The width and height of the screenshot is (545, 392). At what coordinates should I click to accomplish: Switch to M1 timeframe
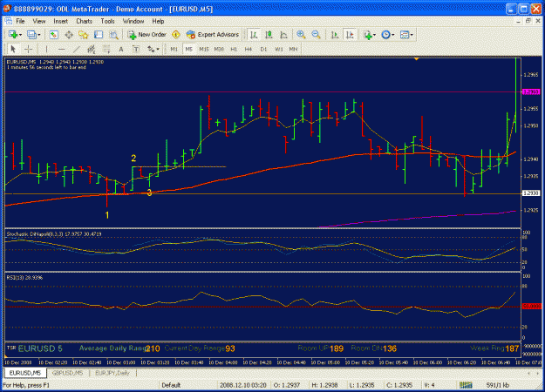(174, 50)
